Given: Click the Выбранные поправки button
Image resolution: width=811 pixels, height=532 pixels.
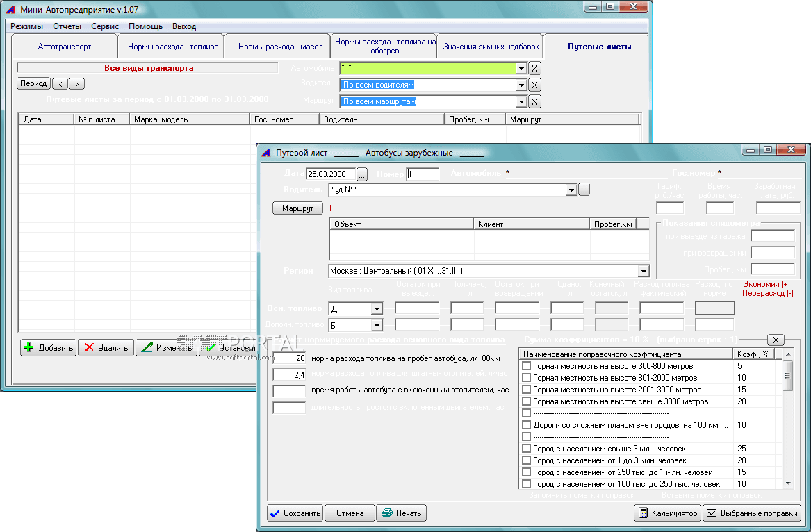Looking at the screenshot, I should [x=751, y=513].
